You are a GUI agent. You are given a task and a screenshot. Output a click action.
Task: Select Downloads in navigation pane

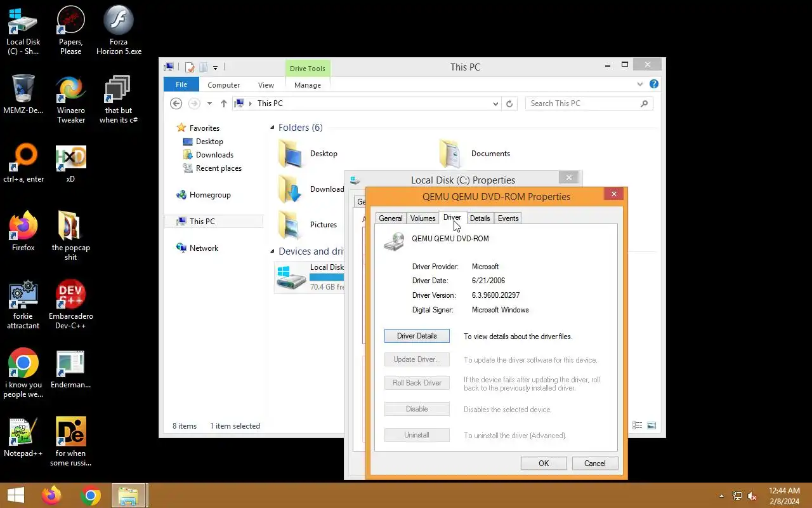tap(214, 155)
